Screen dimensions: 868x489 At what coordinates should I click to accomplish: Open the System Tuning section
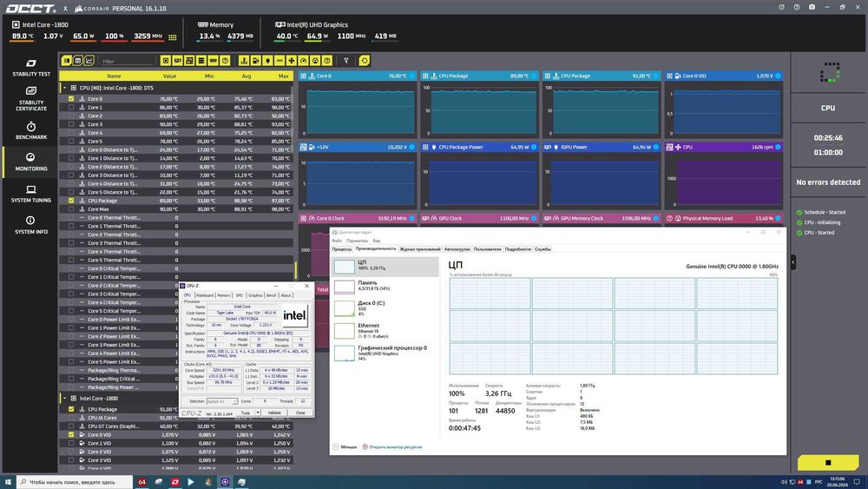click(x=31, y=194)
